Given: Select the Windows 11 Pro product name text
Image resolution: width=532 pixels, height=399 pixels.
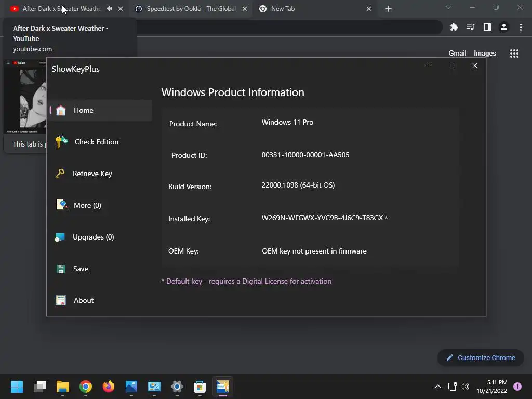Looking at the screenshot, I should click(287, 122).
